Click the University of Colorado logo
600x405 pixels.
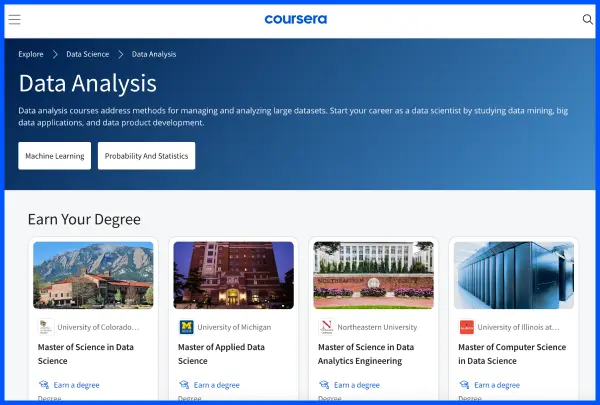(x=46, y=327)
